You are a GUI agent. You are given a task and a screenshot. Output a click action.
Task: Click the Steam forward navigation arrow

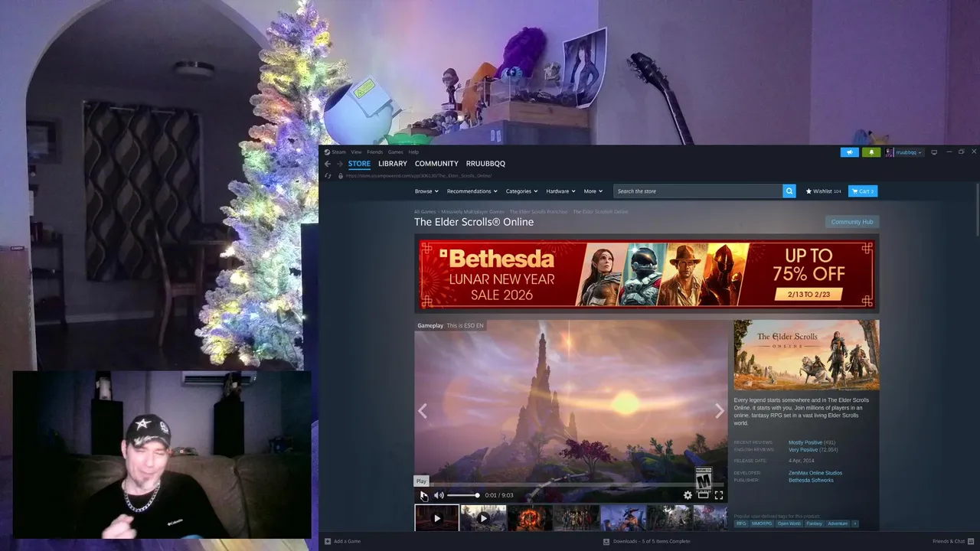coord(339,164)
